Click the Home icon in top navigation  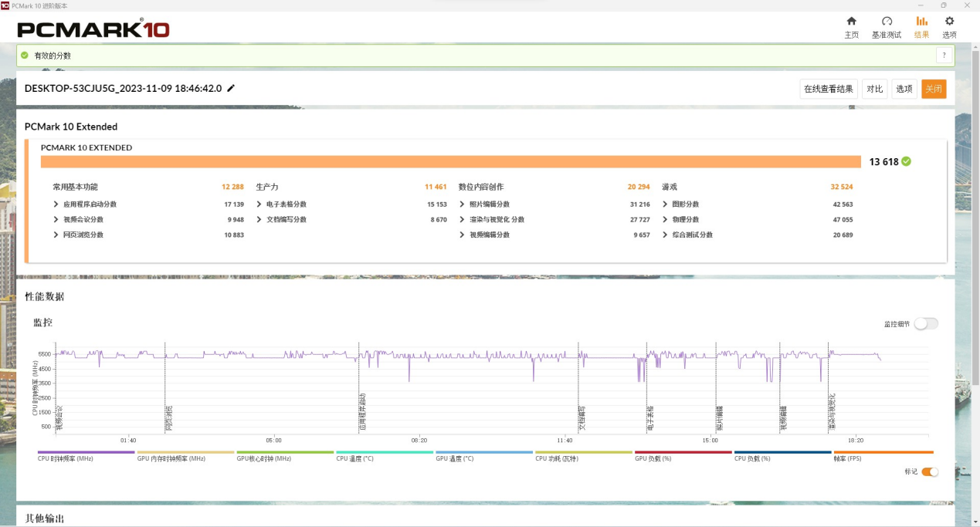[851, 22]
